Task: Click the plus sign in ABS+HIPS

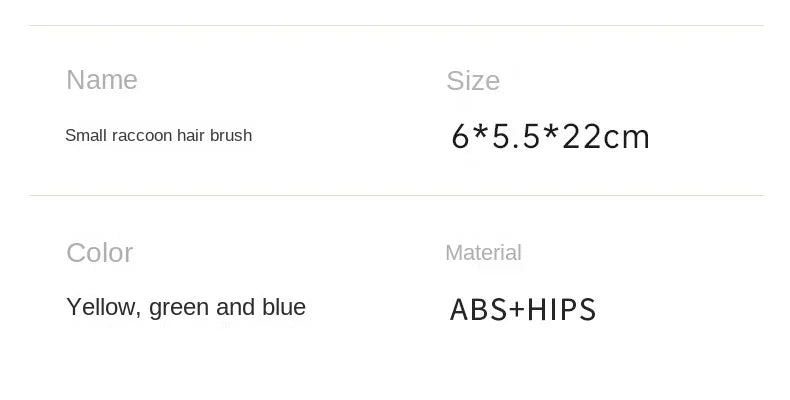Action: point(516,310)
